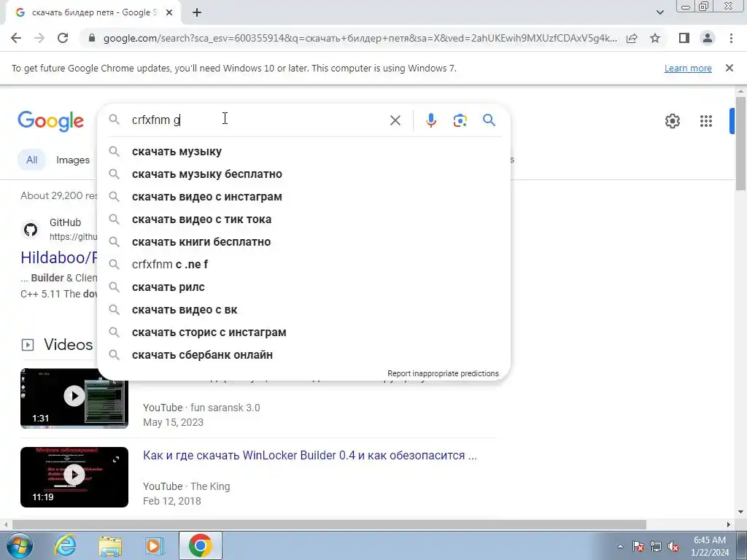Image resolution: width=747 pixels, height=560 pixels.
Task: Open Google quick settings gear
Action: point(672,121)
